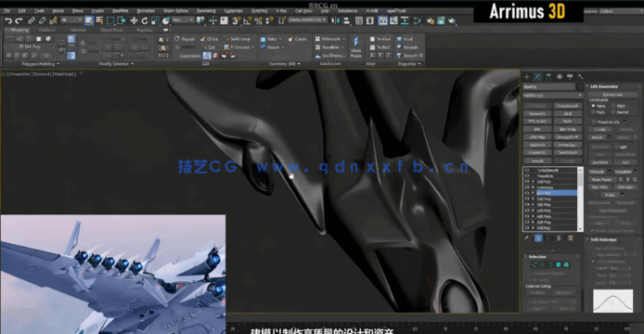Open Select by Name dialog icon
The image size is (644, 334).
tap(99, 20)
